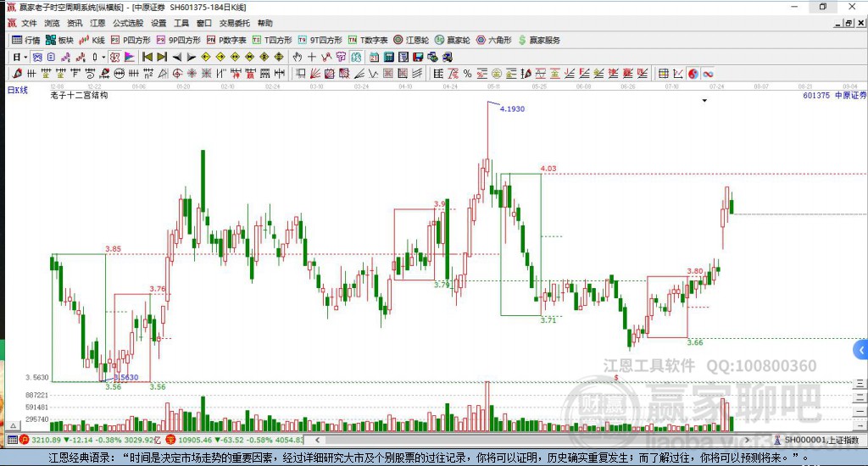Open the P数字表 tool
Screen dimensions: 868x466
click(x=226, y=40)
